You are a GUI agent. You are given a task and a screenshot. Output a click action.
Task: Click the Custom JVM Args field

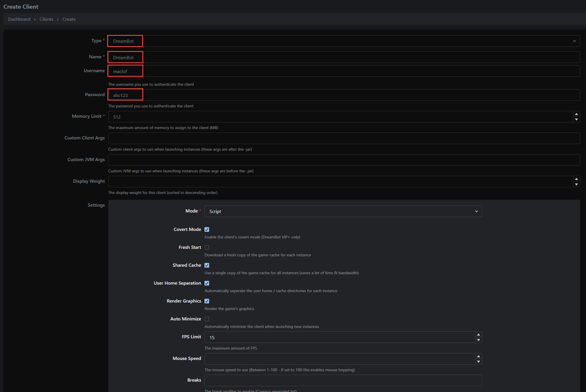click(344, 160)
